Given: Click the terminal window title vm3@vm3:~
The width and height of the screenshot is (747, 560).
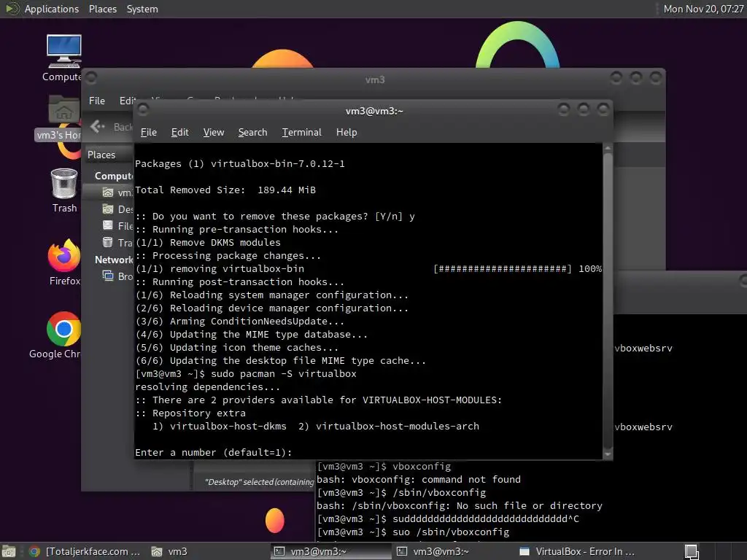Looking at the screenshot, I should coord(374,111).
